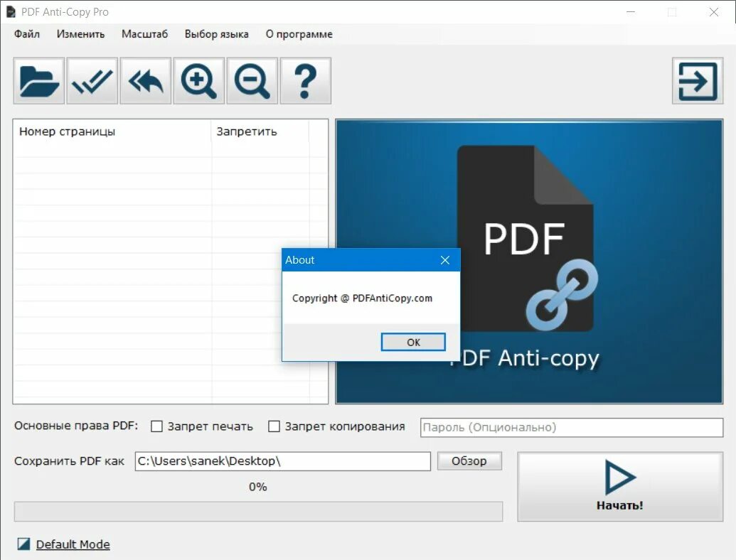Viewport: 736px width, 560px height.
Task: Open the Файл menu
Action: click(x=27, y=34)
